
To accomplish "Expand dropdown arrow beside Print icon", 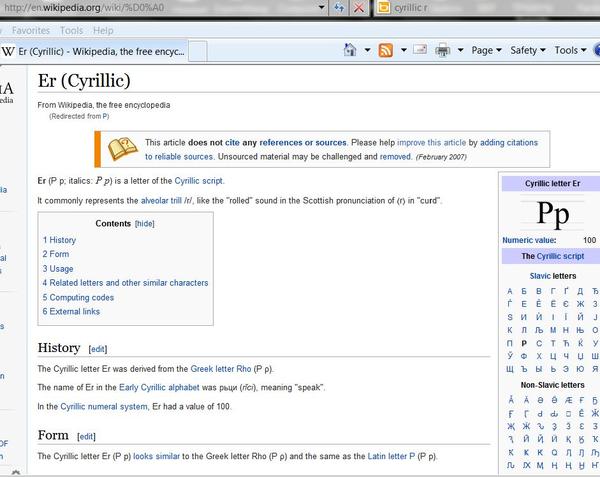I will pyautogui.click(x=461, y=50).
